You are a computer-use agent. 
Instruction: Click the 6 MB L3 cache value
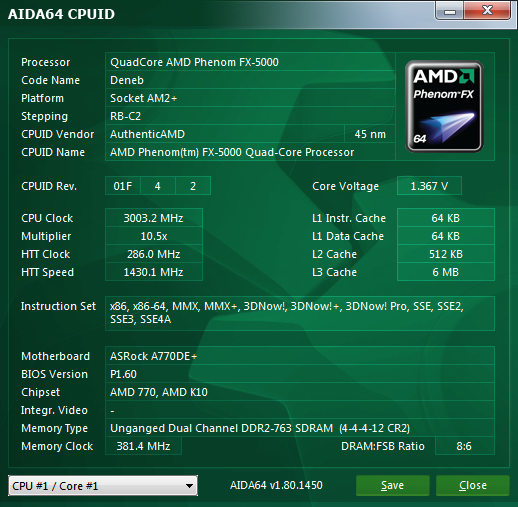pos(446,272)
